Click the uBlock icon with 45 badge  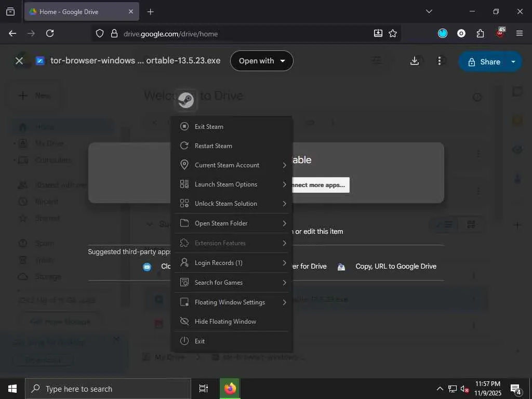pyautogui.click(x=500, y=33)
